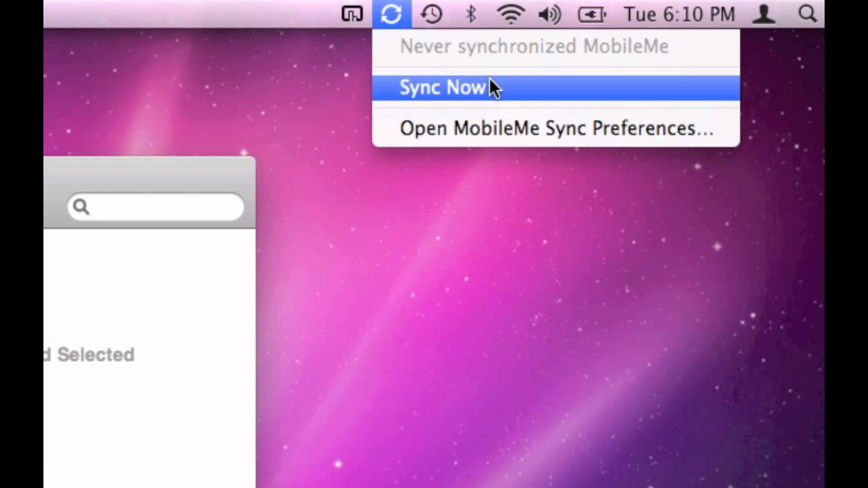Open the volume speaker menu
Viewport: 868px width, 488px height.
[549, 14]
